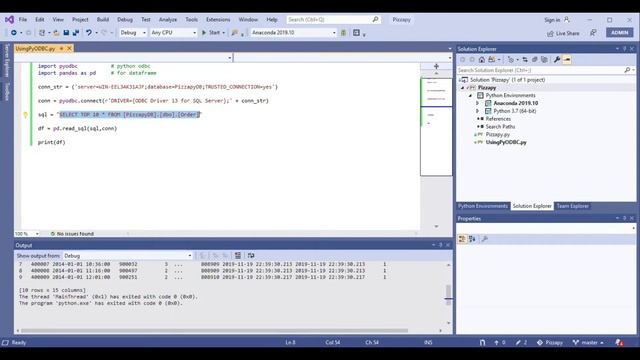Click the Visual Studio logo icon
This screenshot has width=640, height=360.
9,20
